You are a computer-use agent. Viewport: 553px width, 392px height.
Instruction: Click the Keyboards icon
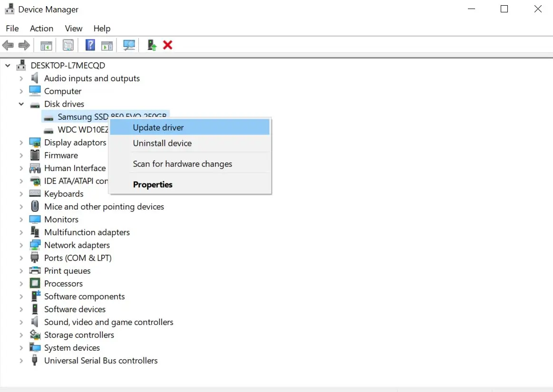[35, 193]
